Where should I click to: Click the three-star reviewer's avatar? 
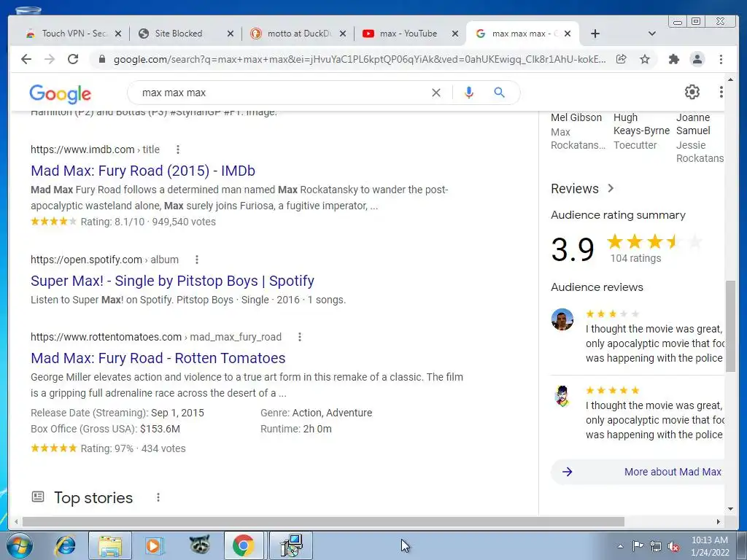pos(562,319)
